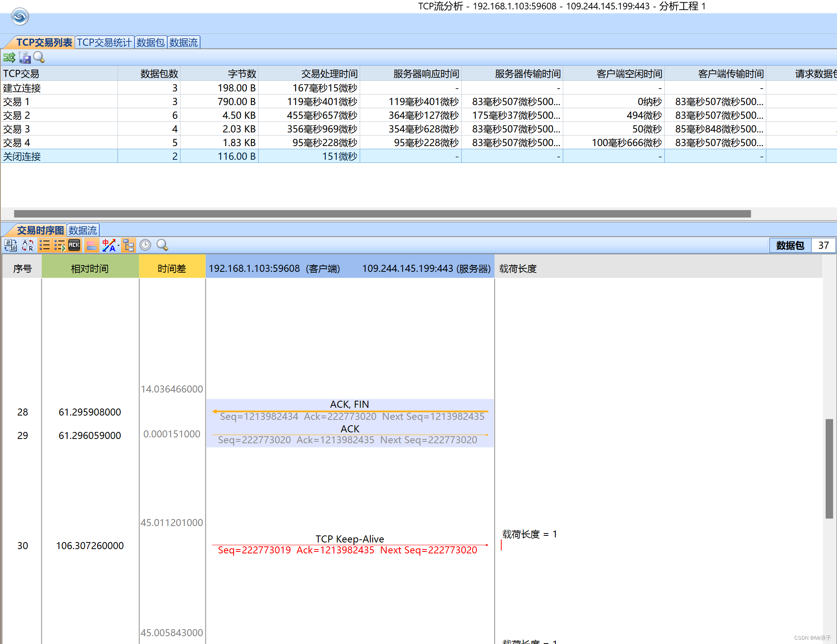Click the green shuffle arrows icon
The image size is (837, 644).
[9, 58]
